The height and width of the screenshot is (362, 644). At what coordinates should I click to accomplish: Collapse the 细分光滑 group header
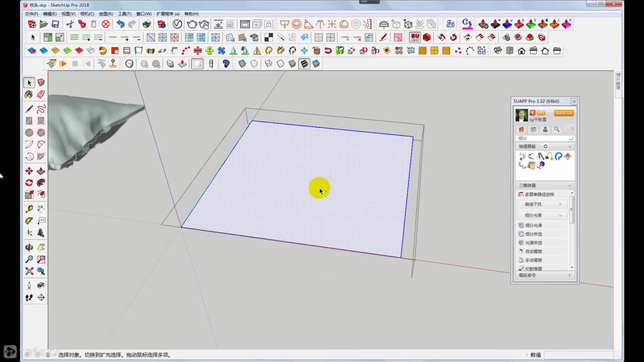pyautogui.click(x=542, y=215)
